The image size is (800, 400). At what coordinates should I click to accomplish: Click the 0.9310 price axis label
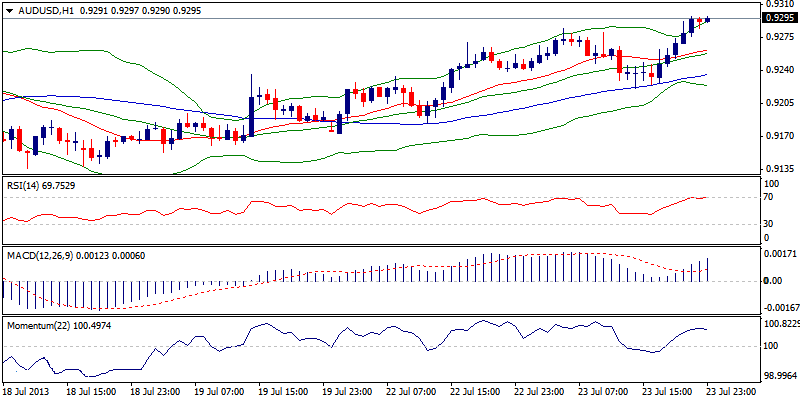point(776,5)
